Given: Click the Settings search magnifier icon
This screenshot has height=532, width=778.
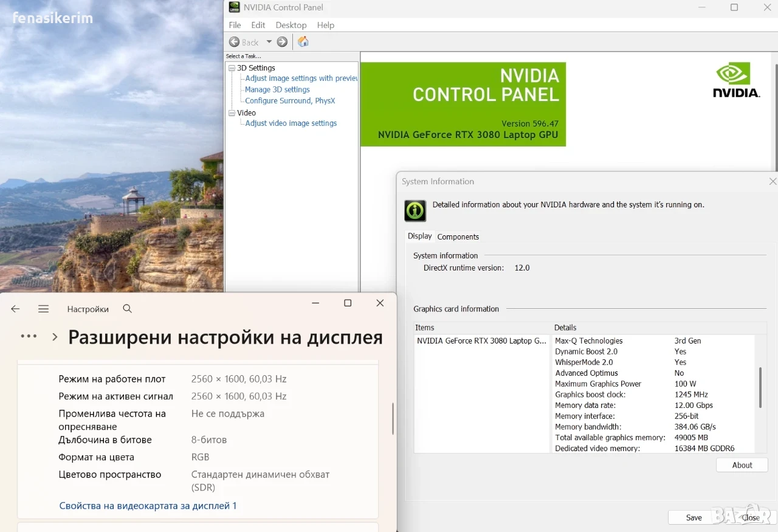Looking at the screenshot, I should point(127,309).
